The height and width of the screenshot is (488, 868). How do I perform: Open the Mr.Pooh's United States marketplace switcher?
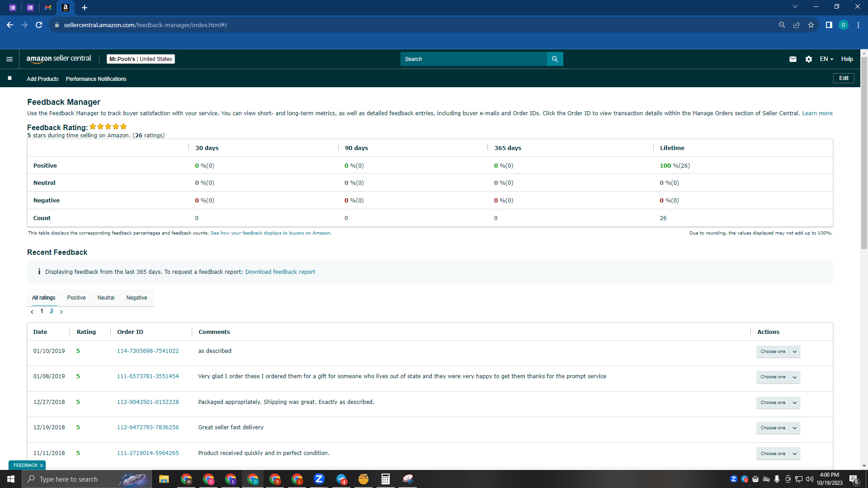click(141, 59)
